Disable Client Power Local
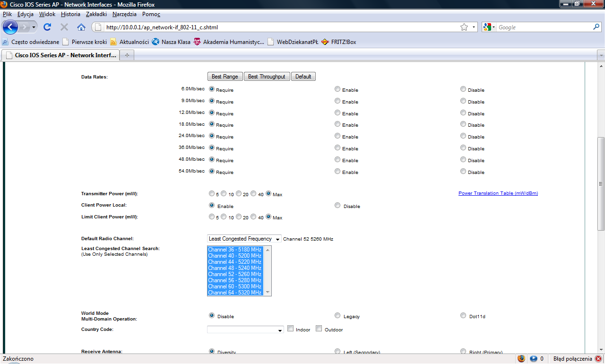The width and height of the screenshot is (605, 364). [x=337, y=205]
